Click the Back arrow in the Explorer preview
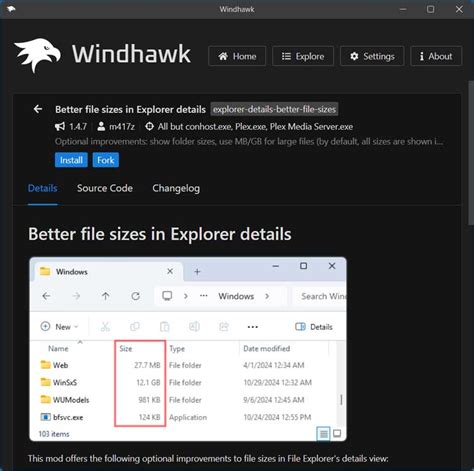474x471 pixels. [46, 296]
